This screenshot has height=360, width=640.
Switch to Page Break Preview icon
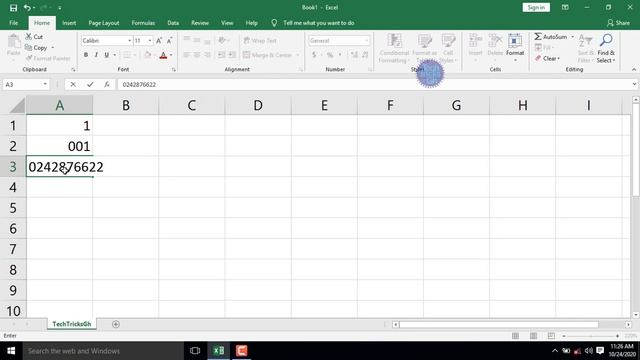pyautogui.click(x=551, y=336)
